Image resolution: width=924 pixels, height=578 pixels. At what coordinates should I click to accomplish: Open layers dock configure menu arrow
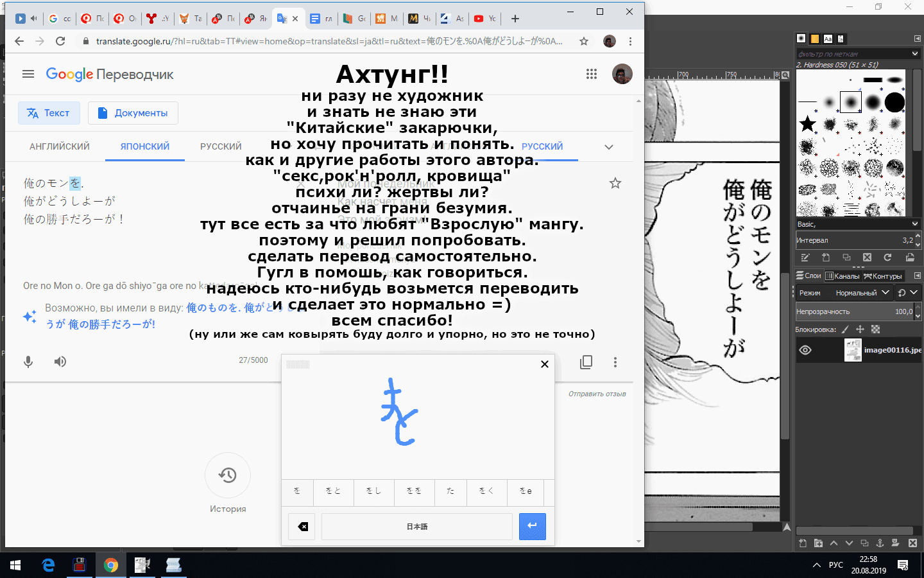tap(917, 276)
